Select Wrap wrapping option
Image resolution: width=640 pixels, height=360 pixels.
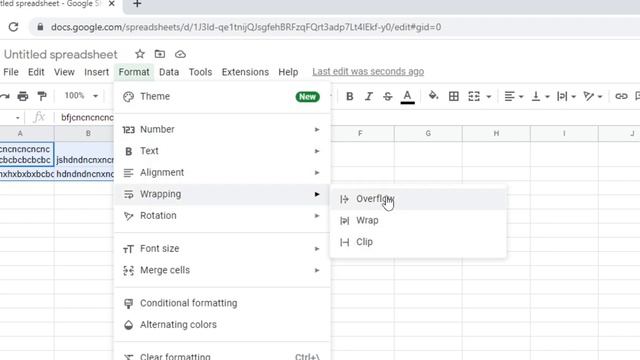pos(418,220)
